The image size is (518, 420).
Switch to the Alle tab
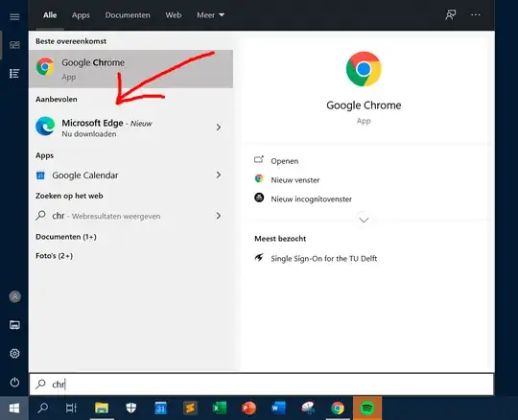pos(50,15)
